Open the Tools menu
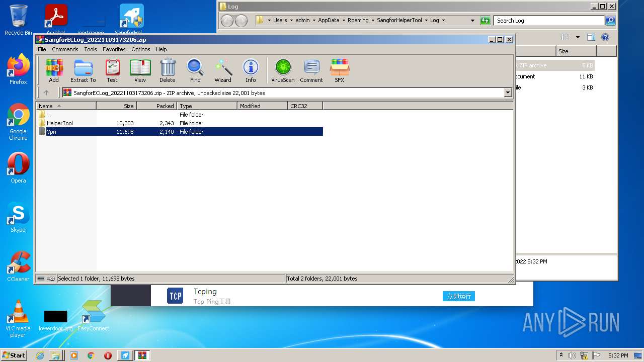 [x=91, y=49]
